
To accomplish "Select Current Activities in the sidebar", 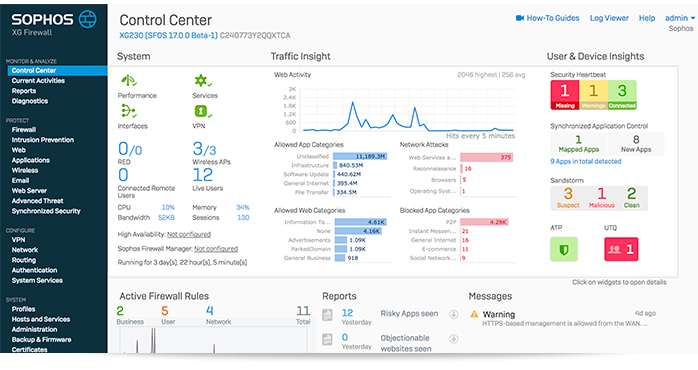I will click(x=38, y=81).
